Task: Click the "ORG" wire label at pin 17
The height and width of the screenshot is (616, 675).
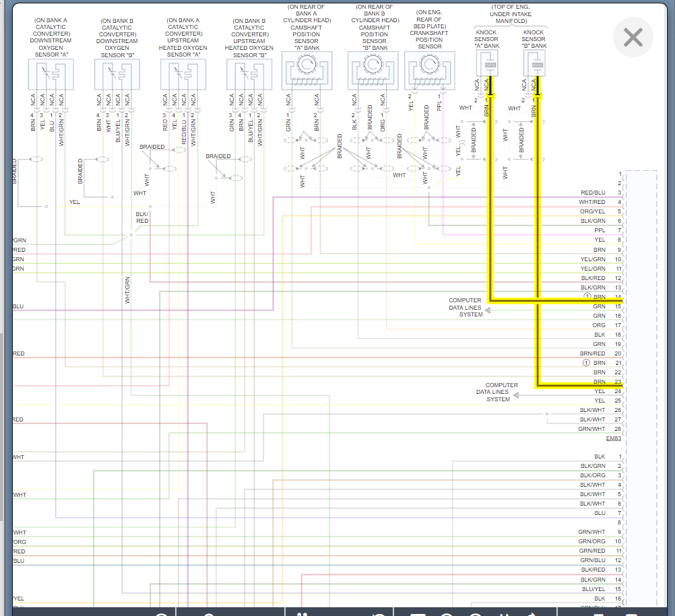Action: (x=599, y=325)
